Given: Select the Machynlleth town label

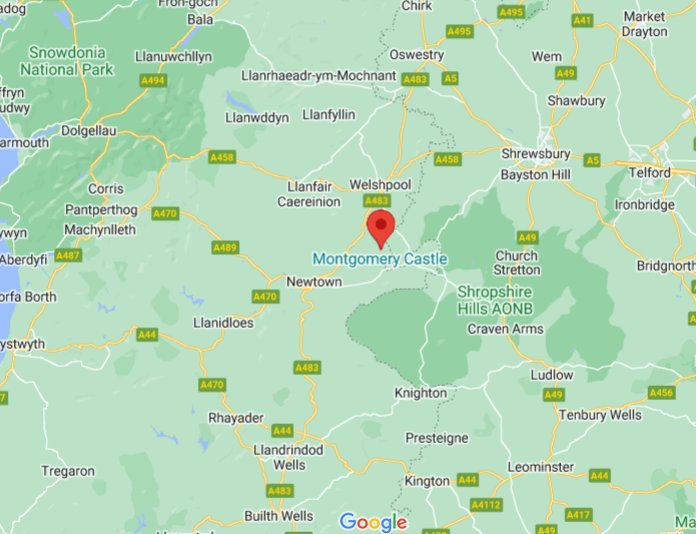Looking at the screenshot, I should pyautogui.click(x=100, y=229).
